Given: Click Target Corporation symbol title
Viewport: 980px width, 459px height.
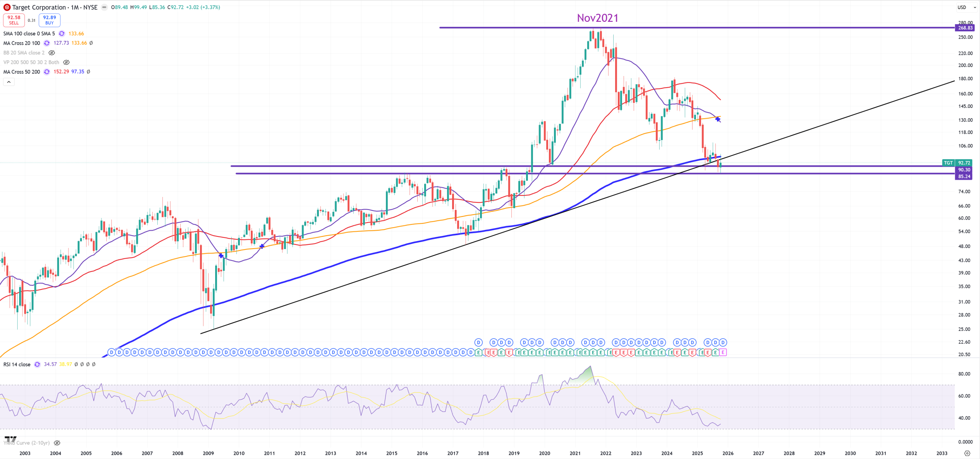Looking at the screenshot, I should click(x=39, y=7).
